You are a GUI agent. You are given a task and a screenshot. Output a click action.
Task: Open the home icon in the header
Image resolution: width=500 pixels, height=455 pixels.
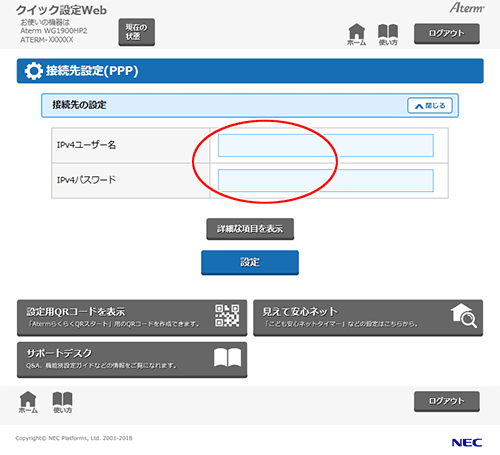pyautogui.click(x=356, y=34)
